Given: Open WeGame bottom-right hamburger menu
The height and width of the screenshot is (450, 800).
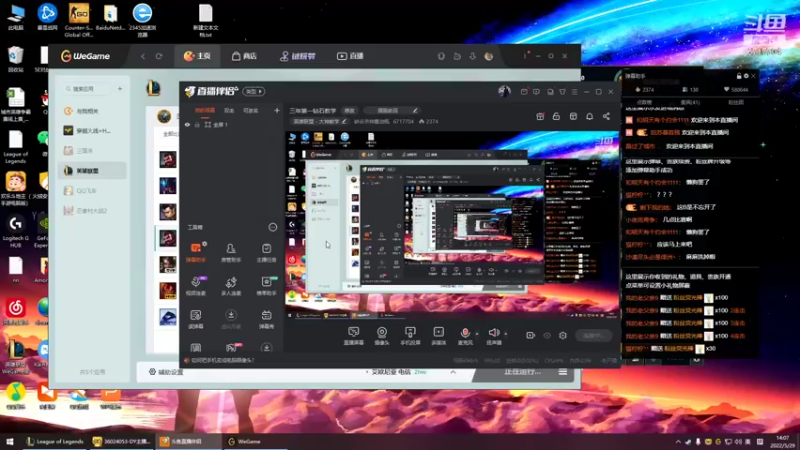Looking at the screenshot, I should 563,372.
